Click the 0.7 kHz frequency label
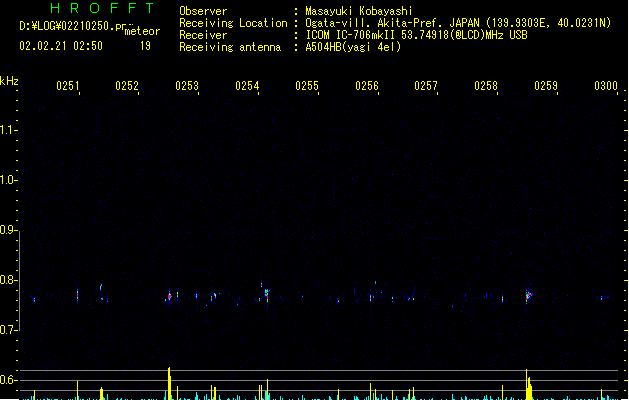 pyautogui.click(x=8, y=330)
